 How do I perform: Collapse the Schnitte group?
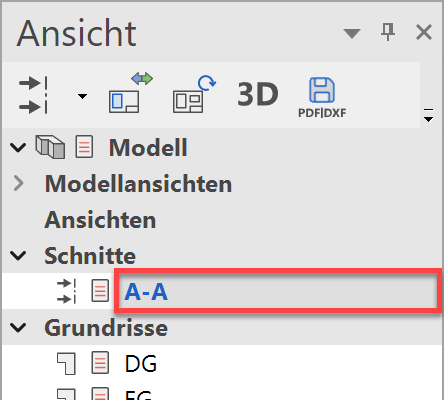click(18, 256)
